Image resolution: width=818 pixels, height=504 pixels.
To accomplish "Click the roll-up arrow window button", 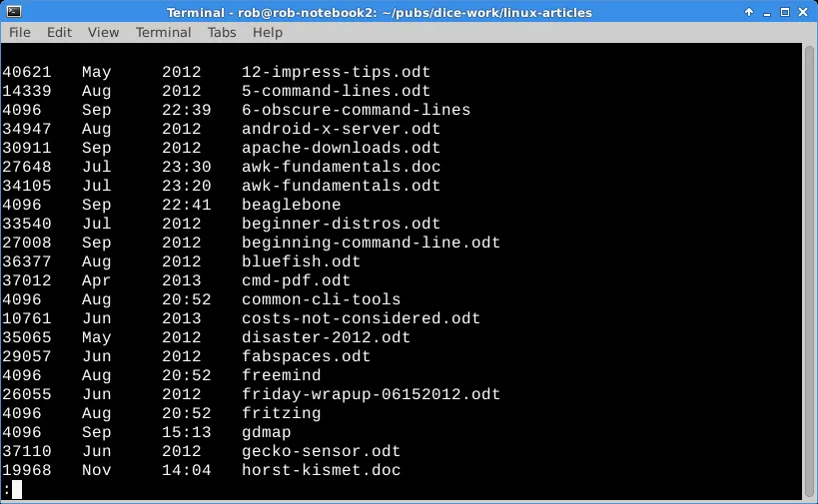I will pyautogui.click(x=749, y=11).
